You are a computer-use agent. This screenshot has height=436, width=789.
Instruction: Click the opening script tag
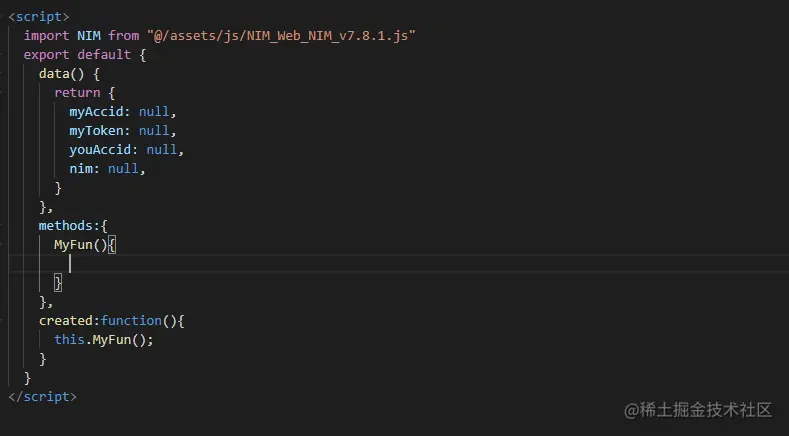coord(39,17)
